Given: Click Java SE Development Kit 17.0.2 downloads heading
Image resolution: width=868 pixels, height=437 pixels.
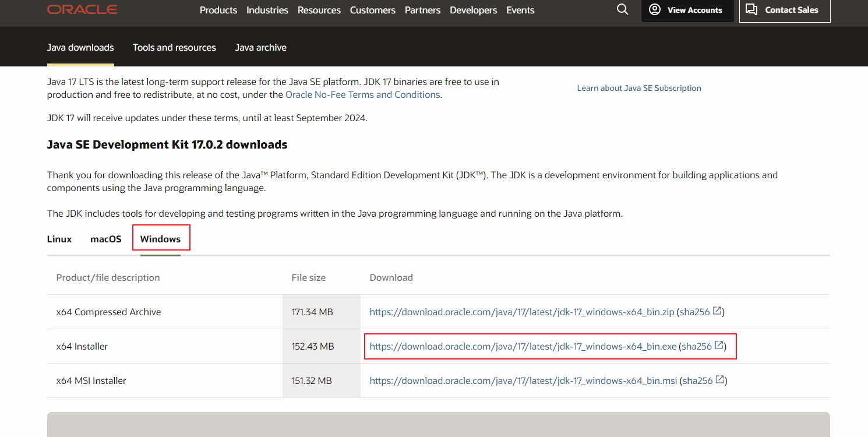Looking at the screenshot, I should click(167, 145).
